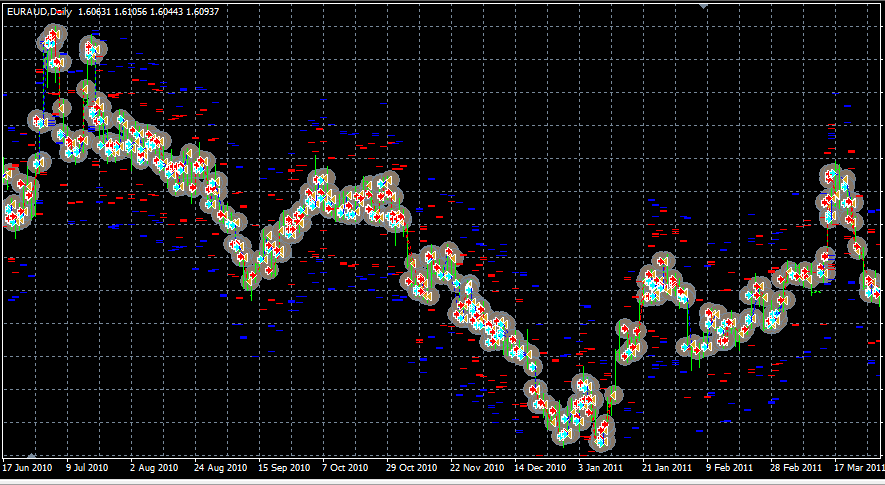885x485 pixels.
Task: Pick the 7 Oct 2010 date on axis
Action: (x=346, y=467)
